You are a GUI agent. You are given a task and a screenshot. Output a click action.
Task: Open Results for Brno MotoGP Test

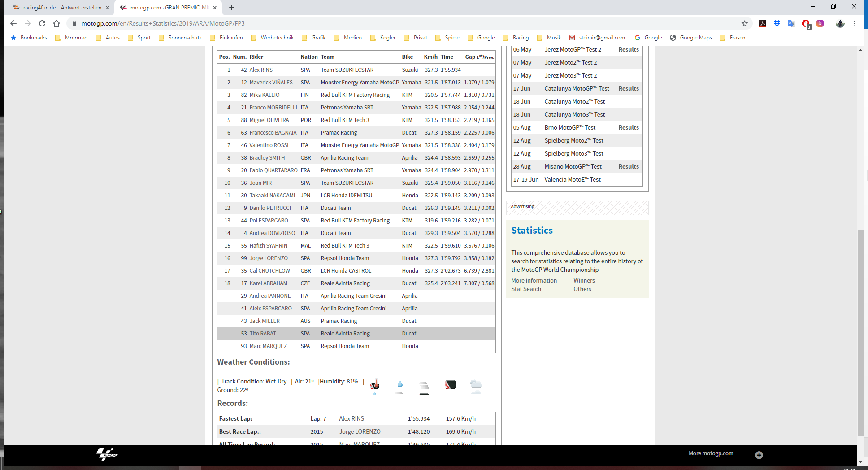click(628, 127)
